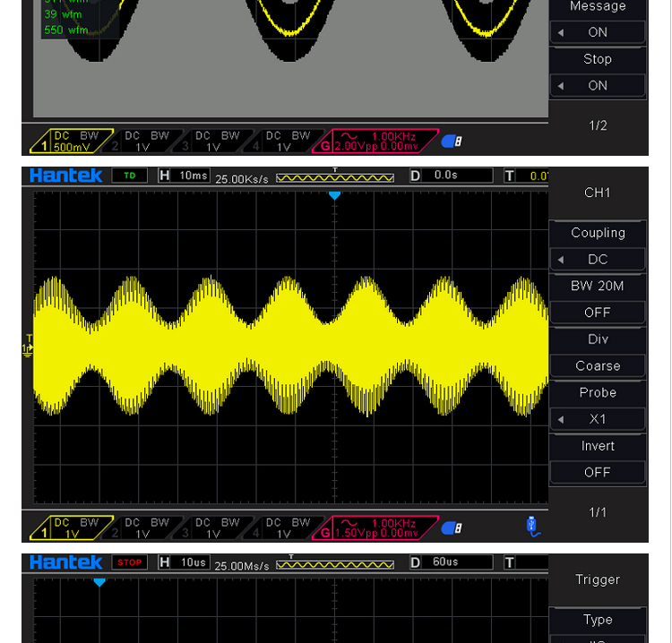The image size is (672, 643).
Task: Click the blue trigger marker above the modulated waveform
Action: coord(334,195)
